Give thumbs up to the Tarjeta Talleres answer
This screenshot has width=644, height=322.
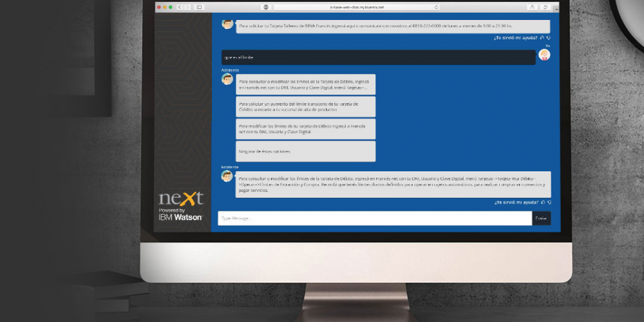(543, 38)
